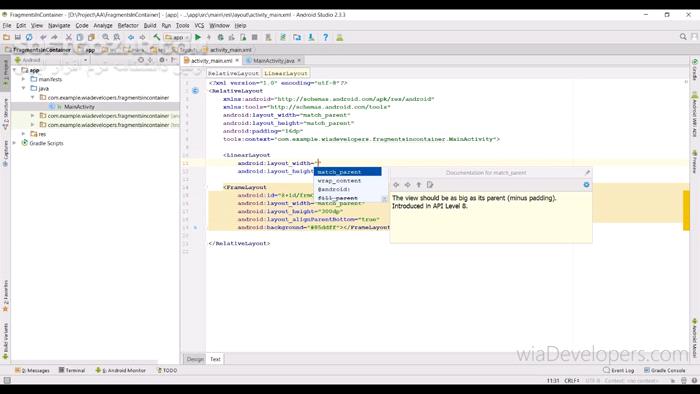This screenshot has width=700, height=394.
Task: Click the yellow warning stripe on the scrollbar
Action: [x=686, y=210]
